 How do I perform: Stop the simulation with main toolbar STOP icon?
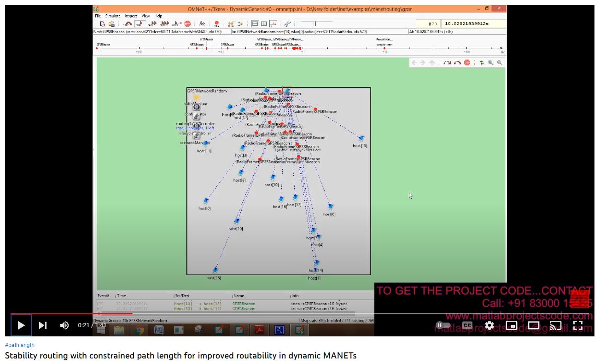(187, 24)
